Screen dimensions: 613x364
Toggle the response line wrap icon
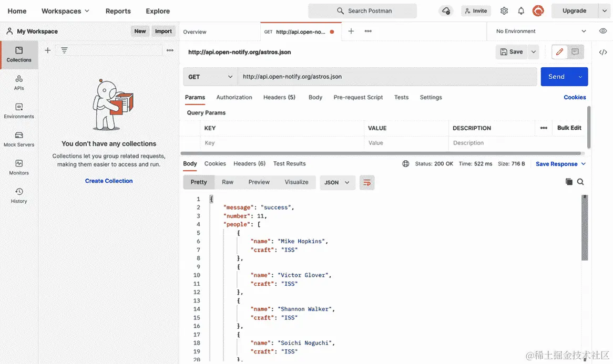pos(367,182)
